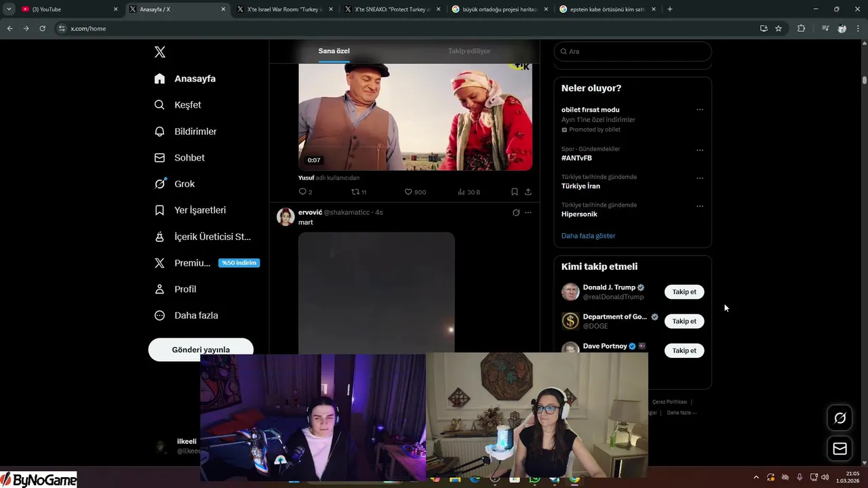Screen dimensions: 868x488
Task: Open the dark media in ervović's post
Action: [x=376, y=293]
